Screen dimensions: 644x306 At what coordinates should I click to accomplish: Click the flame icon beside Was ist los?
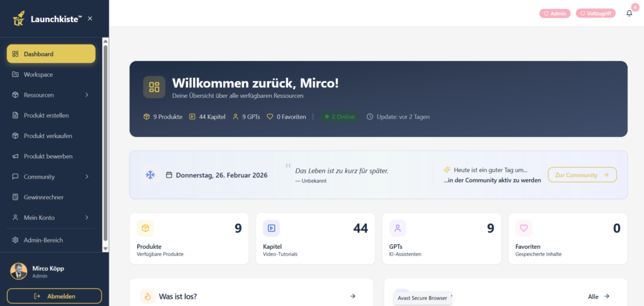[x=148, y=296]
